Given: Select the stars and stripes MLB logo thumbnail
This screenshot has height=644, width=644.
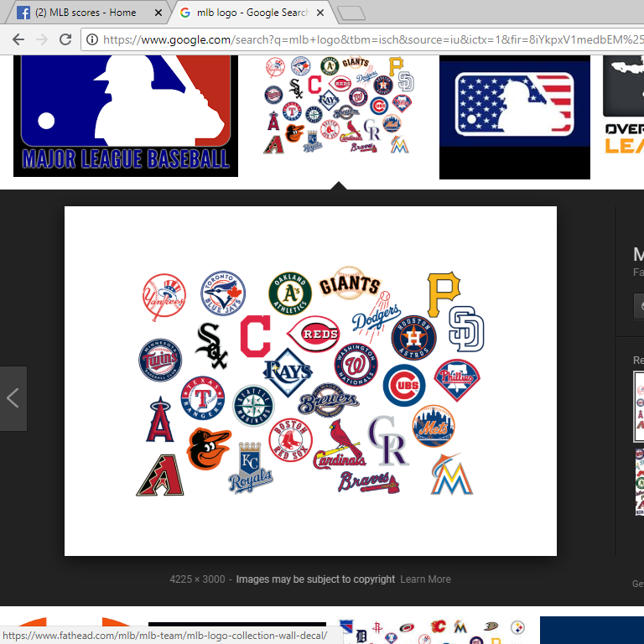Looking at the screenshot, I should coord(515,117).
